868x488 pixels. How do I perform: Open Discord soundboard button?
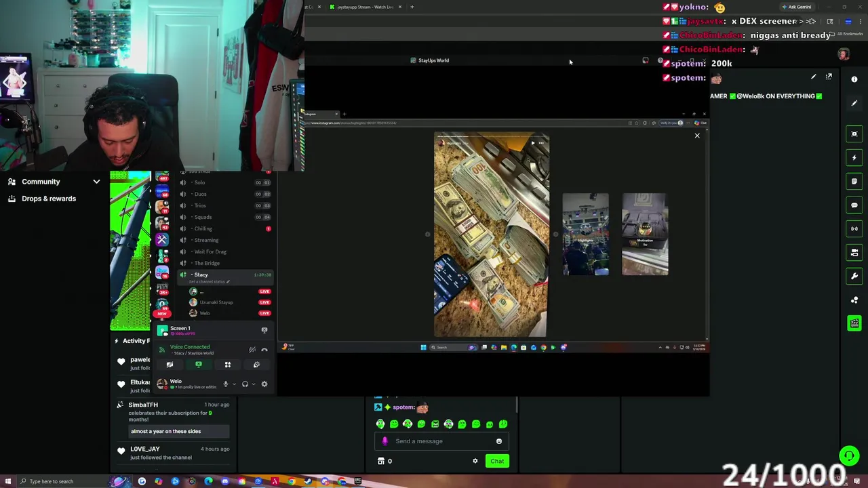click(256, 365)
